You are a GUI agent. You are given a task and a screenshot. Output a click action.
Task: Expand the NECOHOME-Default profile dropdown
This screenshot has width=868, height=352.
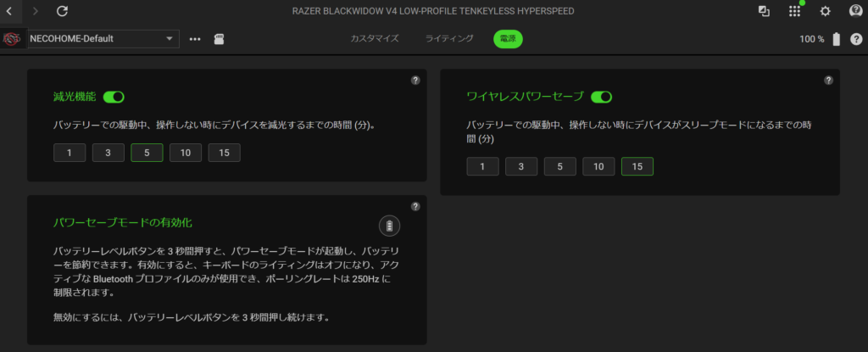click(170, 39)
